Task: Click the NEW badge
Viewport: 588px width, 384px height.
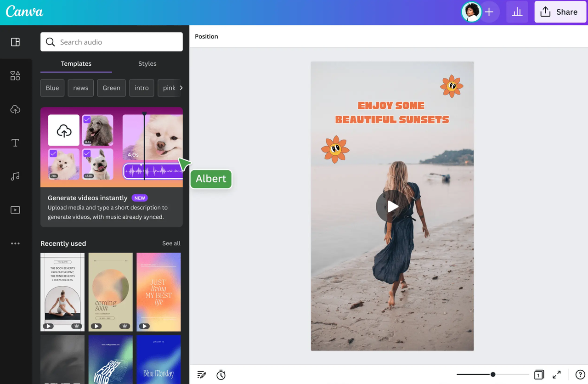Action: (x=140, y=198)
